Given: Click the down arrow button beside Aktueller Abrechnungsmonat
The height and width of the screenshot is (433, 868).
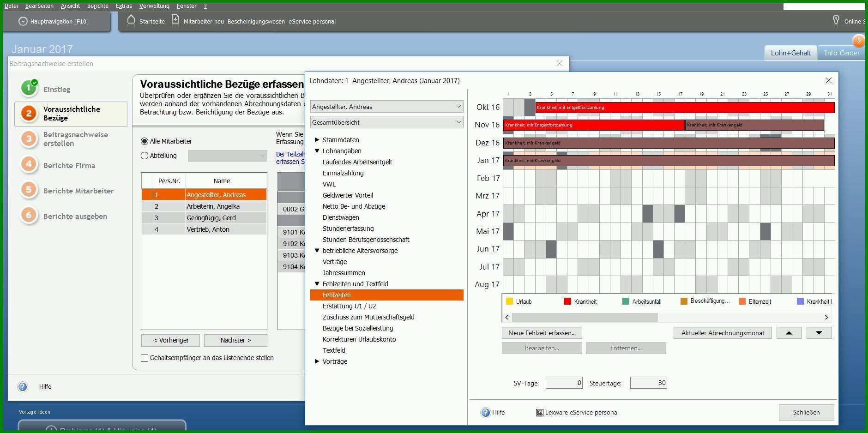Looking at the screenshot, I should click(819, 333).
